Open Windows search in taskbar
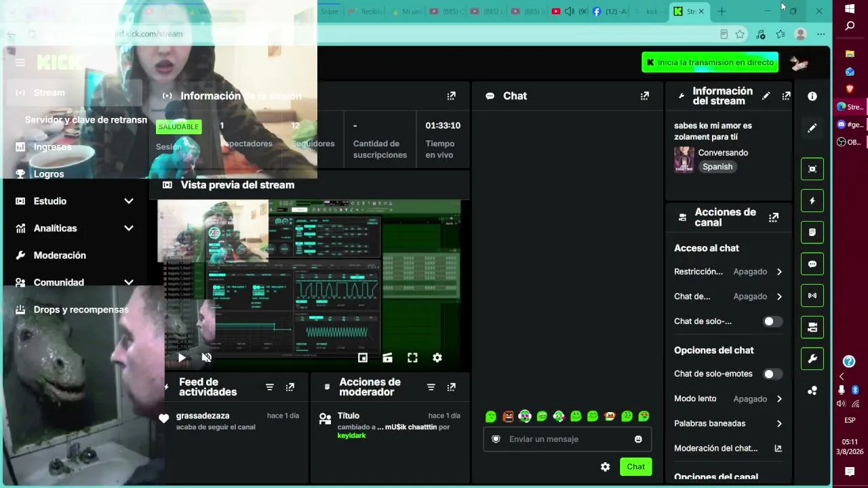 (850, 26)
